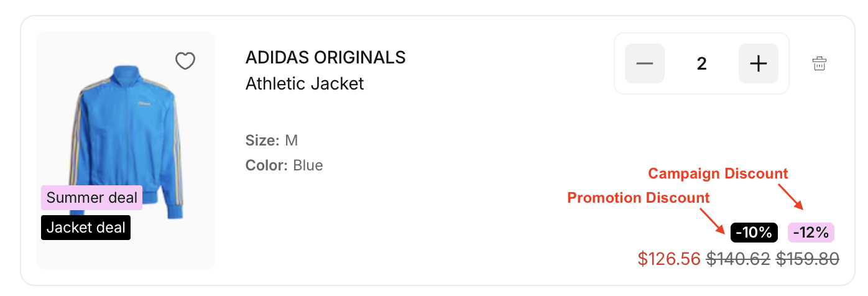This screenshot has height=296, width=868.
Task: Click the Campaign Discount annotation text
Action: (718, 173)
